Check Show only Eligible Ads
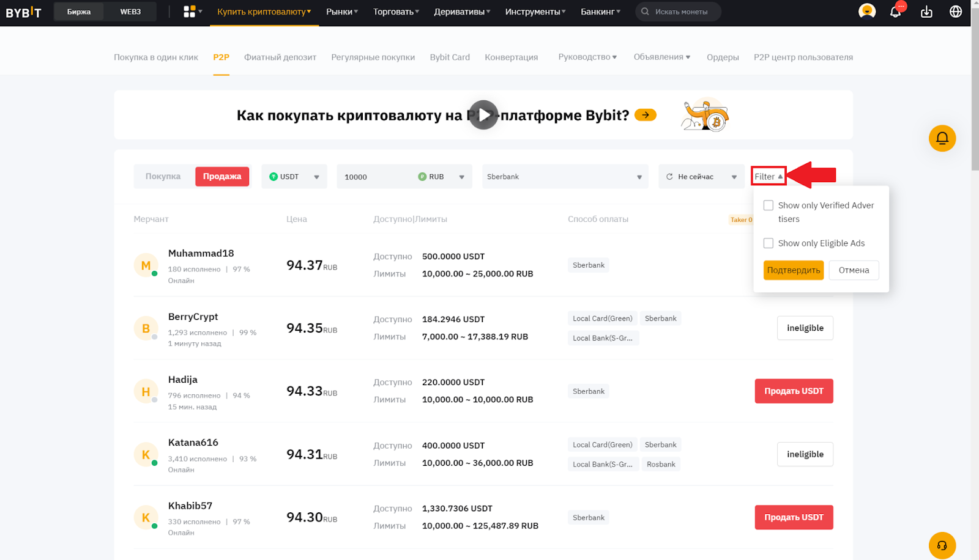This screenshot has height=560, width=979. tap(769, 243)
